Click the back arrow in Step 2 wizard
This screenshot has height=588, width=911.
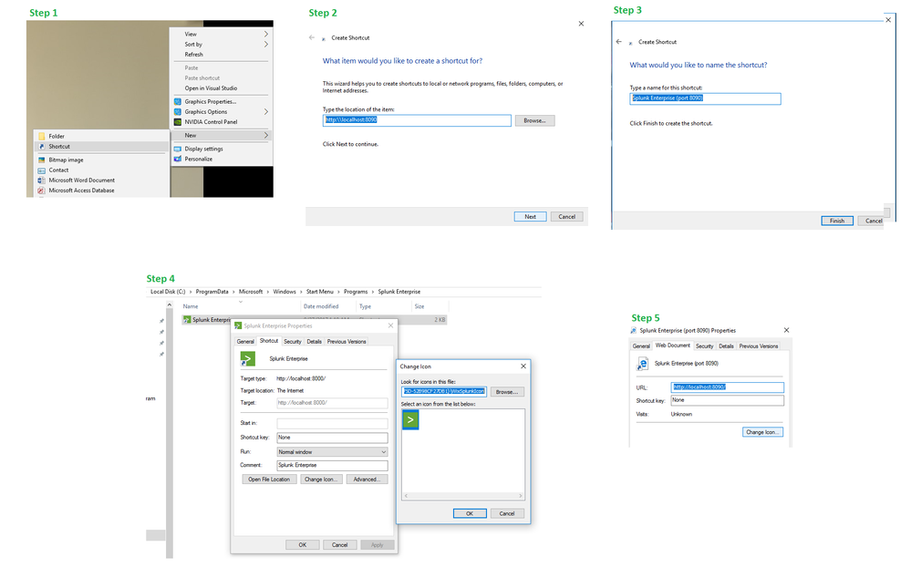(312, 37)
